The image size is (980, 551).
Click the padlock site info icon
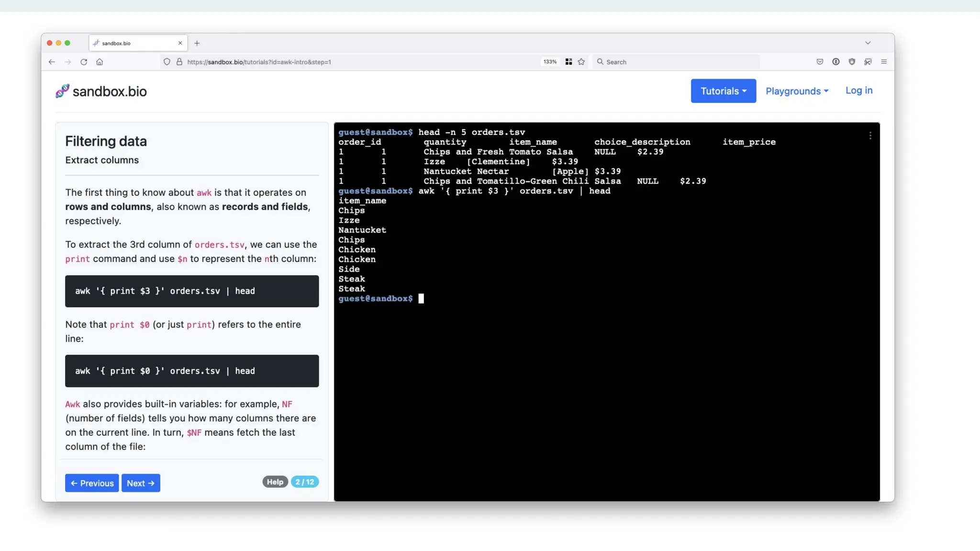click(x=179, y=62)
